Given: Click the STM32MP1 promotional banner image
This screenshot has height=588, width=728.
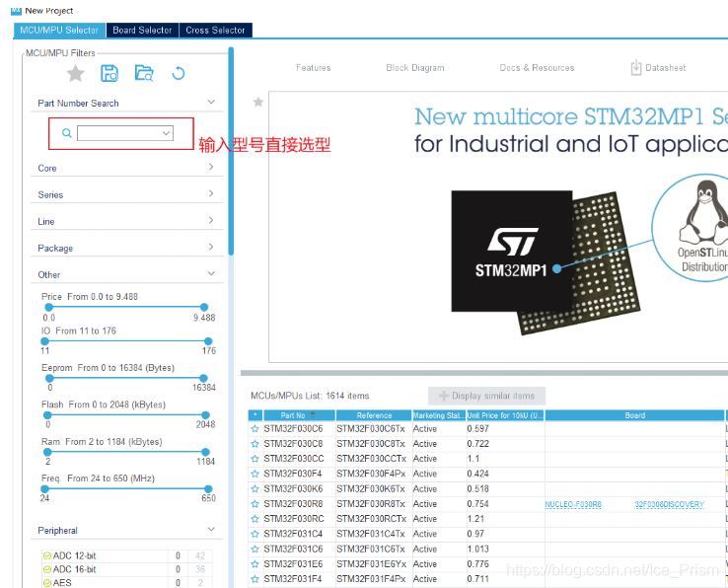Looking at the screenshot, I should (498, 227).
